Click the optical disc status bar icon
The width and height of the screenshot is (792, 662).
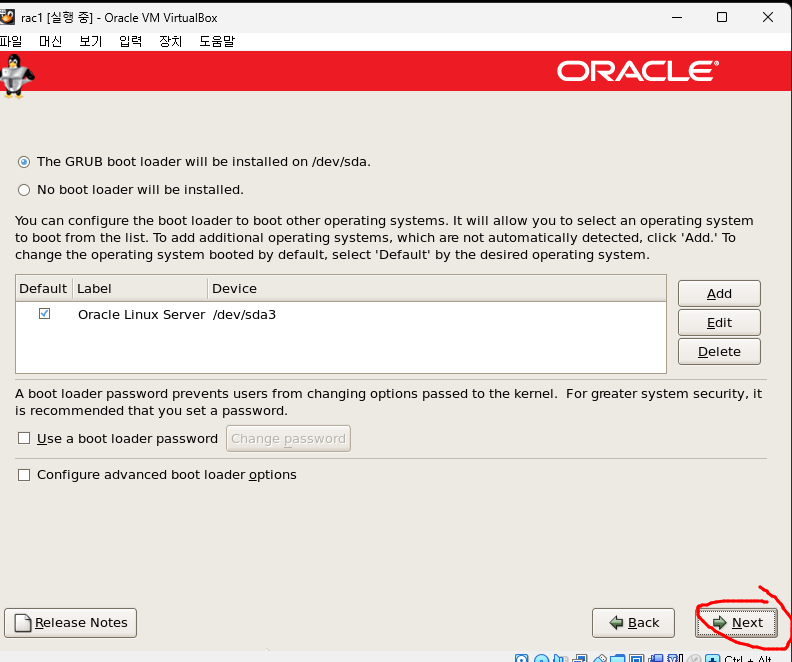point(541,658)
